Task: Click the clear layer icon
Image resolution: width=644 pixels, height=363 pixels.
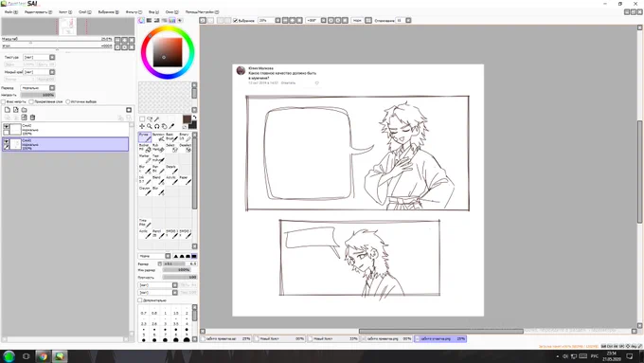Action: click(x=25, y=118)
